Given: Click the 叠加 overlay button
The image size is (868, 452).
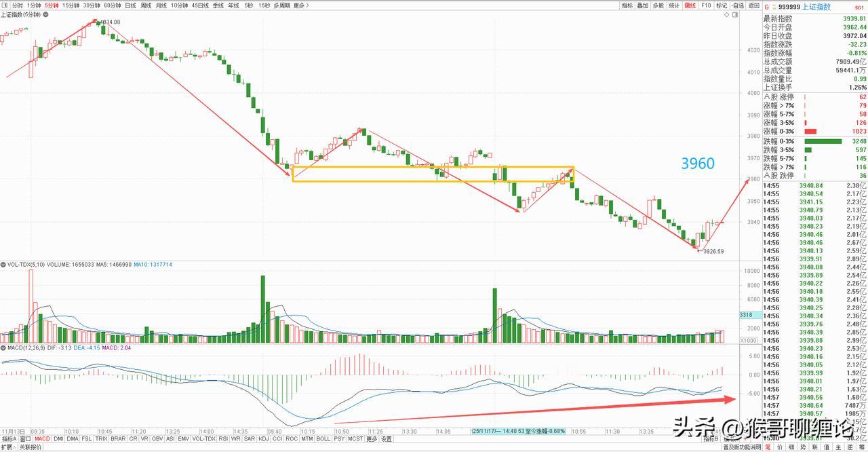Looking at the screenshot, I should [x=643, y=5].
